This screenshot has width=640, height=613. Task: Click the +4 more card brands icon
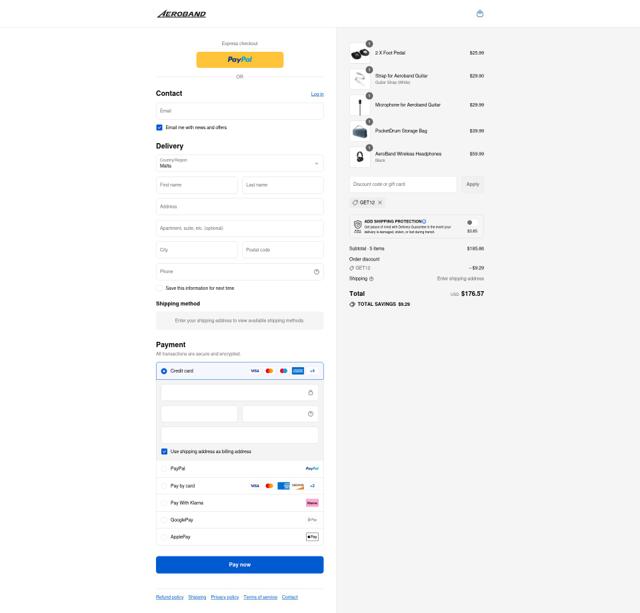pos(312,371)
